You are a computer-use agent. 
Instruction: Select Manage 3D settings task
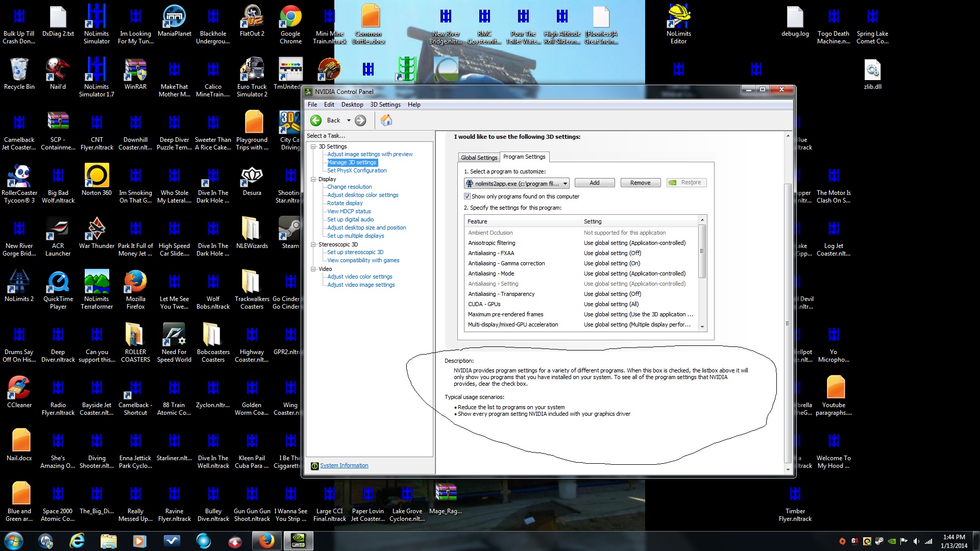tap(352, 162)
